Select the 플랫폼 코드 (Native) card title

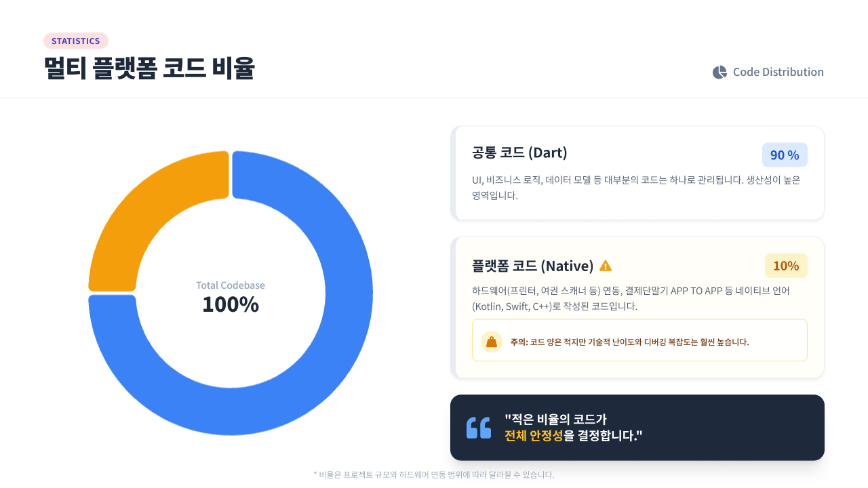tap(533, 266)
